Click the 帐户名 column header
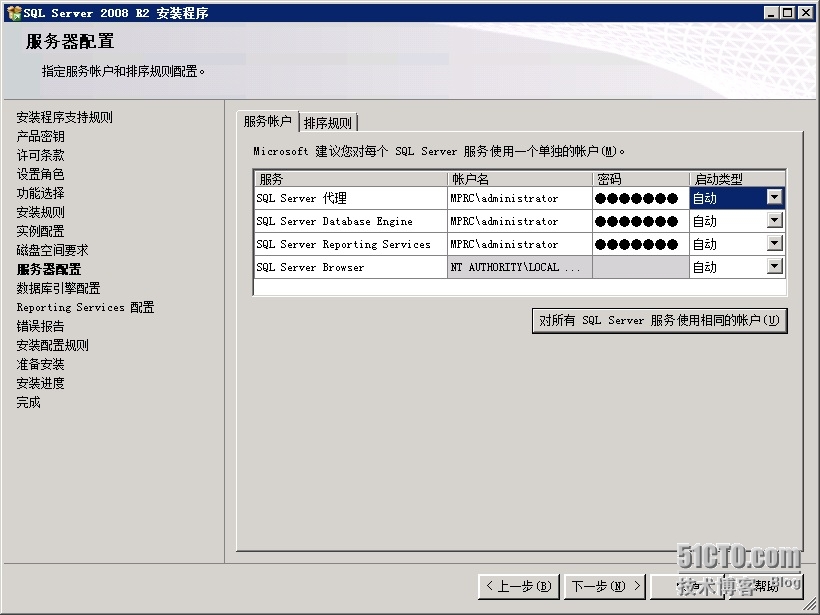 [520, 179]
